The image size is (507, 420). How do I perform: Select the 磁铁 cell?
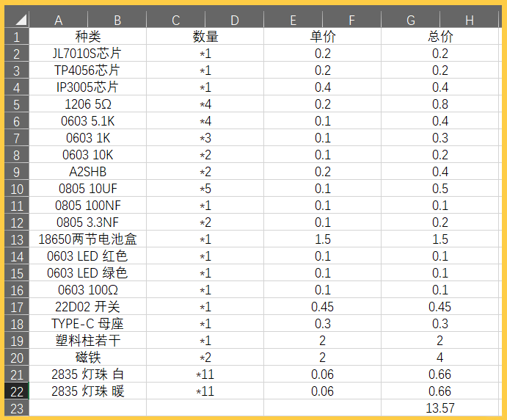tap(87, 358)
